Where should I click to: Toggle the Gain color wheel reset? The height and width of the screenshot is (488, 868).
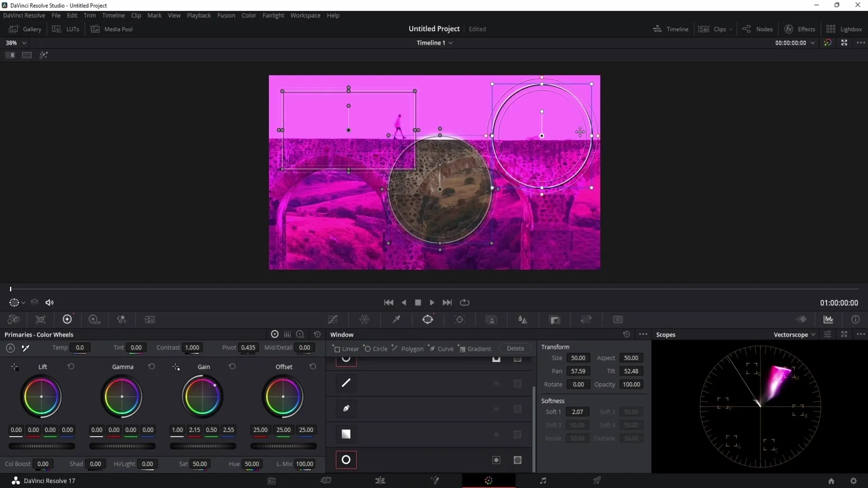click(x=232, y=366)
